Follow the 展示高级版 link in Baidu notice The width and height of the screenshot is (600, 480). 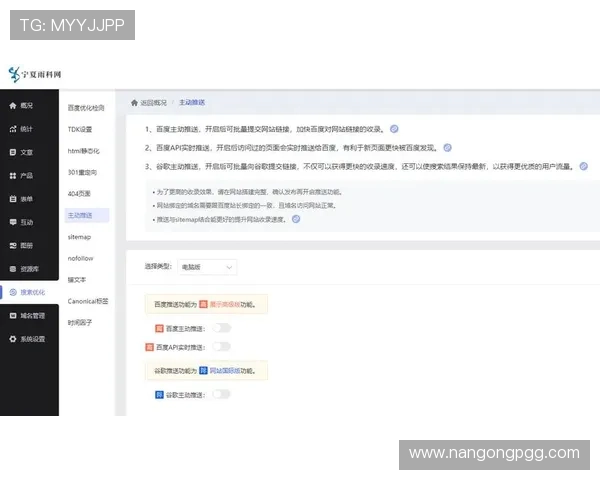coord(225,305)
